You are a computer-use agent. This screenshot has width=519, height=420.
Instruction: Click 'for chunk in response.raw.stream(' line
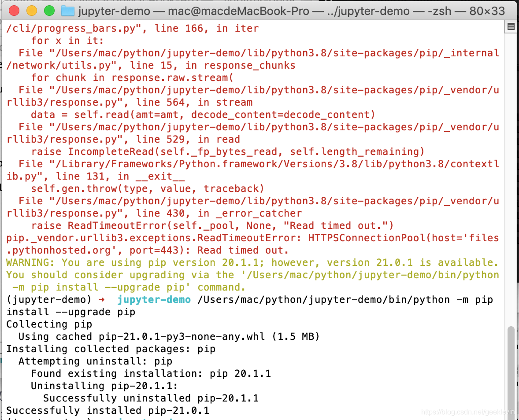pos(133,77)
